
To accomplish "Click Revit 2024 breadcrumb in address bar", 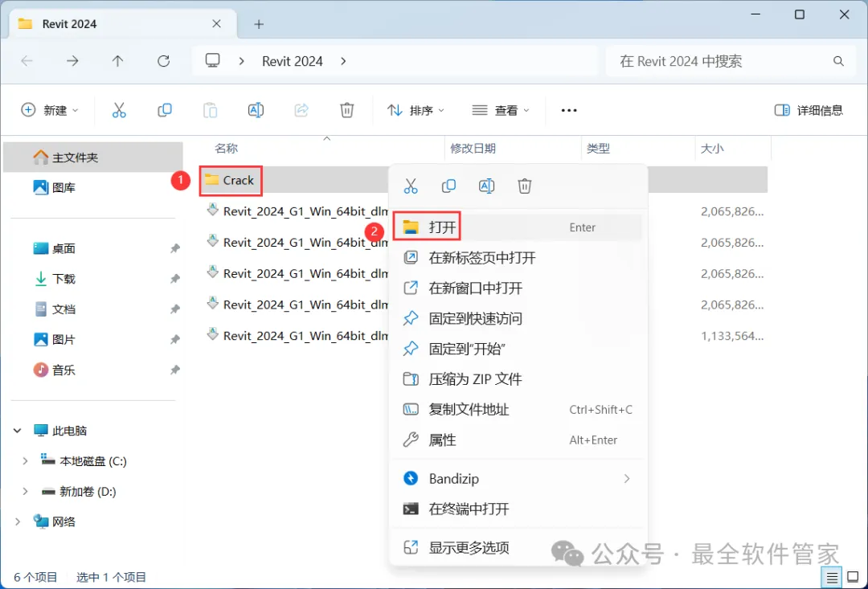I will [293, 61].
